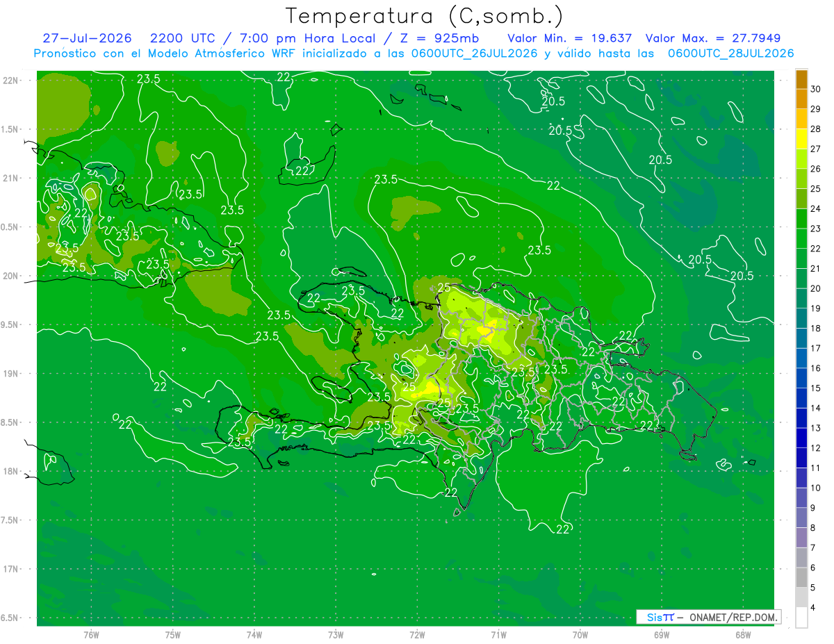Click the '76W' longitude axis label
The width and height of the screenshot is (834, 644).
tap(91, 635)
